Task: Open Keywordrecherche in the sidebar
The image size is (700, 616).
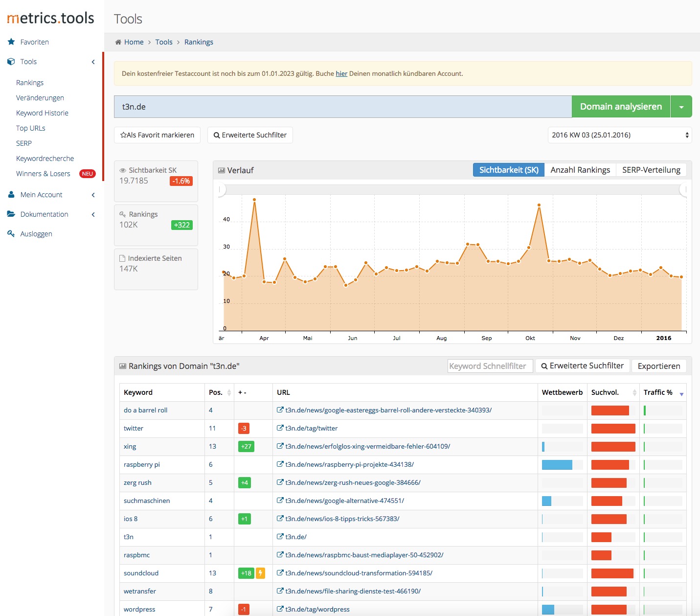Action: (45, 159)
